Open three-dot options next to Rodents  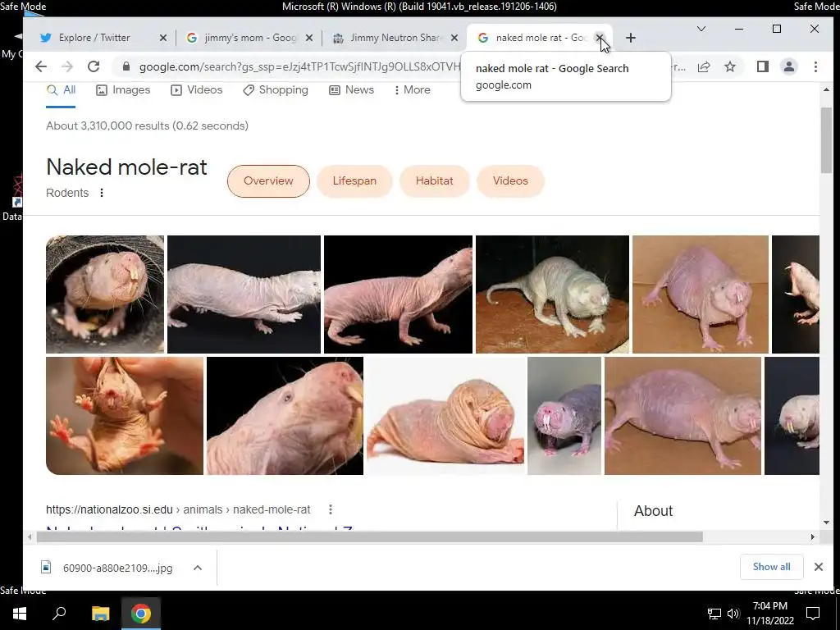click(x=102, y=193)
